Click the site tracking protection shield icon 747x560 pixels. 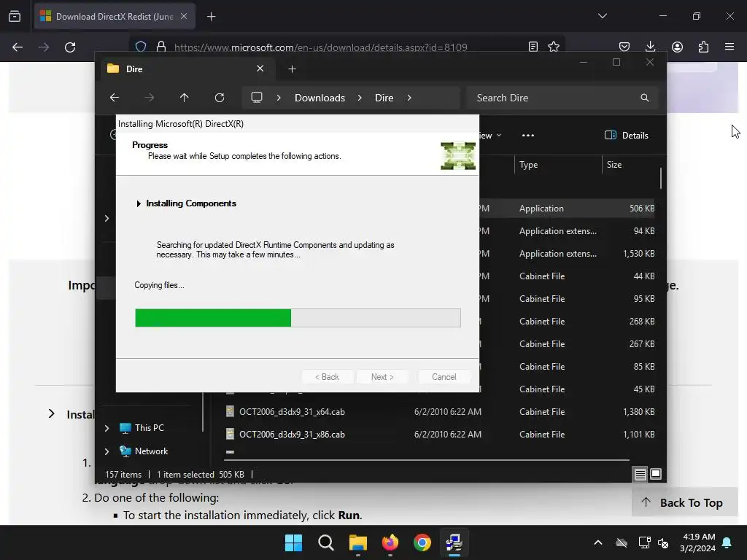pyautogui.click(x=141, y=47)
